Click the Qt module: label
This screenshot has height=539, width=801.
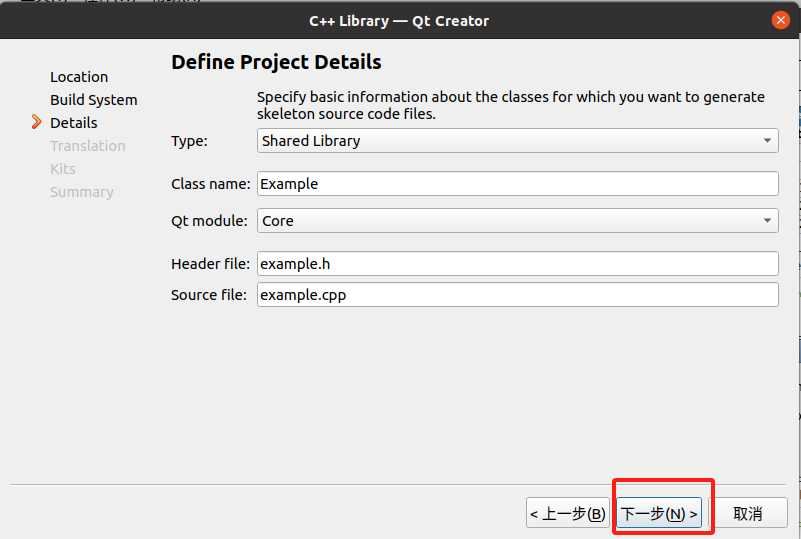pyautogui.click(x=209, y=221)
